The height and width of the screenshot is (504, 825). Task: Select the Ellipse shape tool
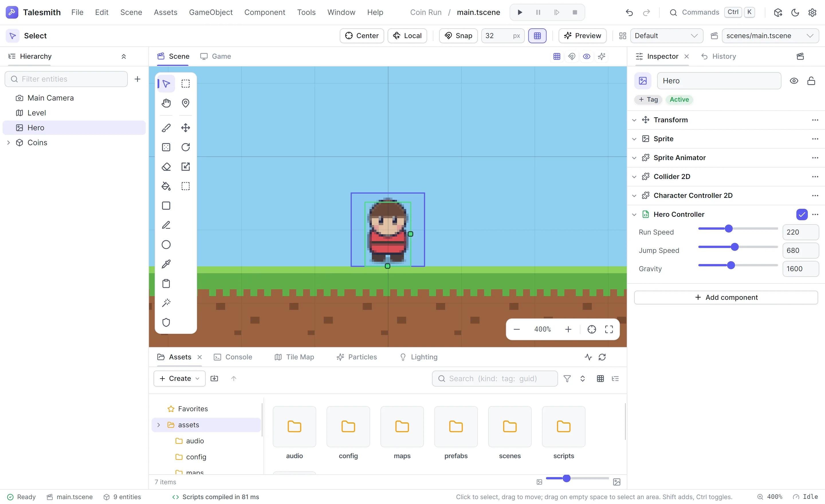tap(166, 245)
